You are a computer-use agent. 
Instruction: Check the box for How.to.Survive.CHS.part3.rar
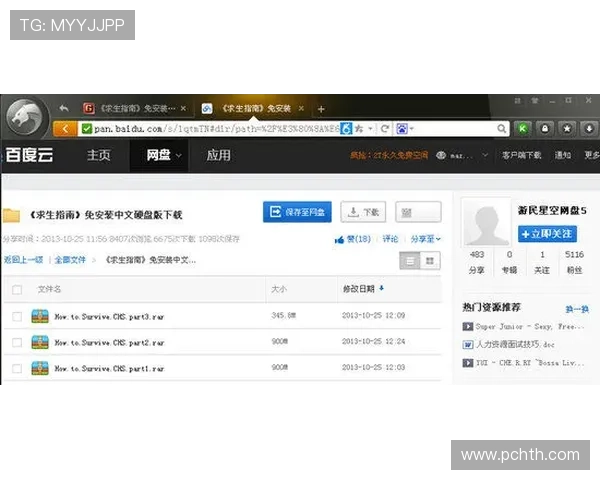[x=17, y=317]
